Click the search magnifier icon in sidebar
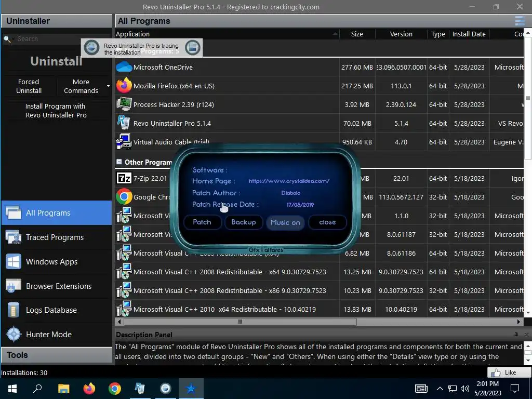532x399 pixels. 7,38
